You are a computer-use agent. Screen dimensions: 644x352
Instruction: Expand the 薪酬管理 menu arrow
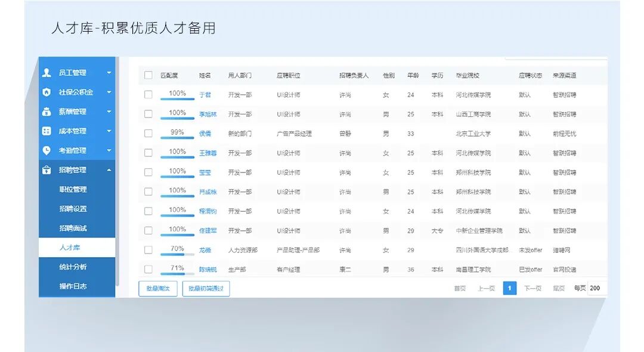(x=109, y=112)
